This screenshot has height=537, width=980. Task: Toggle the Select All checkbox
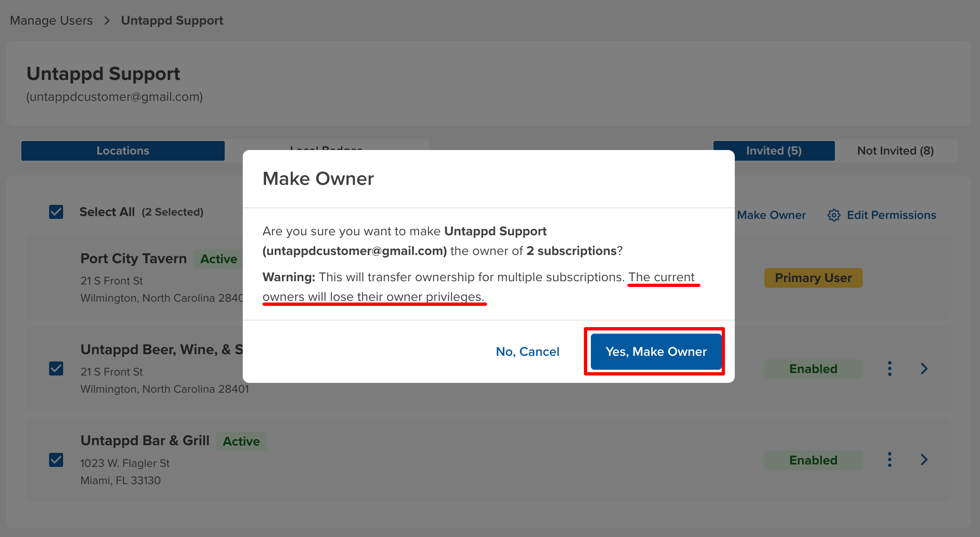click(56, 212)
